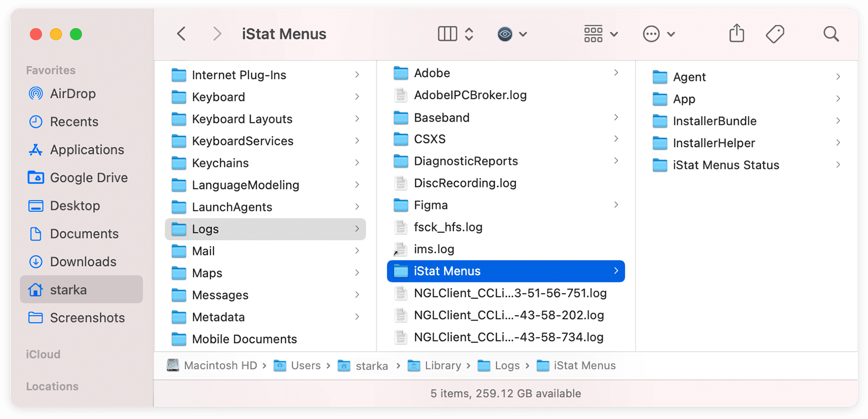Click starka in the path bar
The width and height of the screenshot is (868, 419).
tap(363, 365)
